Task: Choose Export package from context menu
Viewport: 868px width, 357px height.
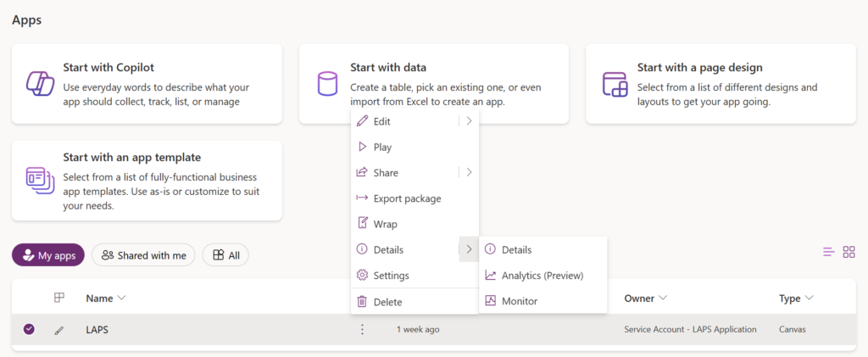Action: [x=407, y=198]
